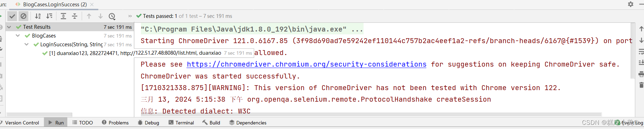
Task: Jump to next failed test arrow
Action: tap(101, 16)
